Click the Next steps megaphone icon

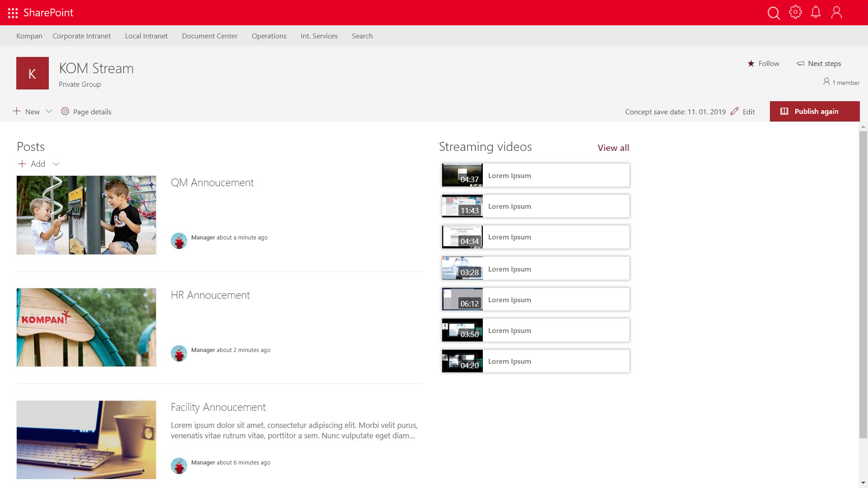click(800, 64)
